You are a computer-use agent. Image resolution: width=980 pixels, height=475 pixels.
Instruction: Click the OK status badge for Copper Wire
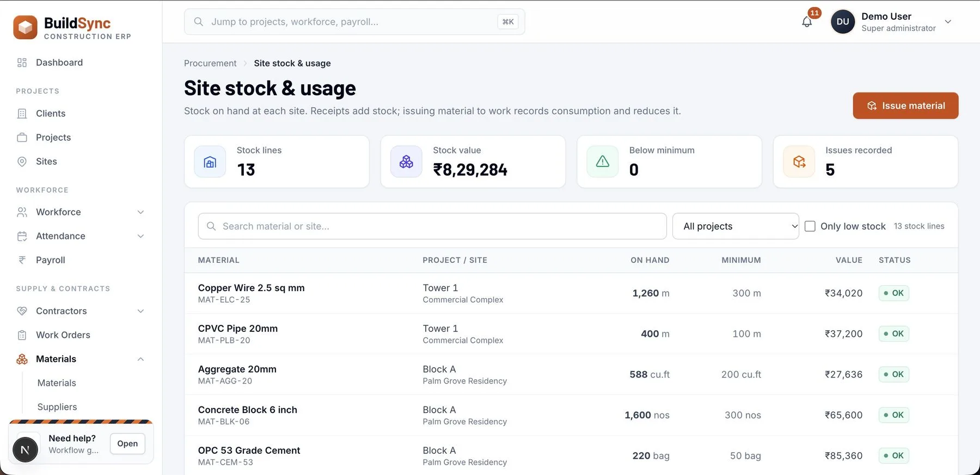[894, 293]
